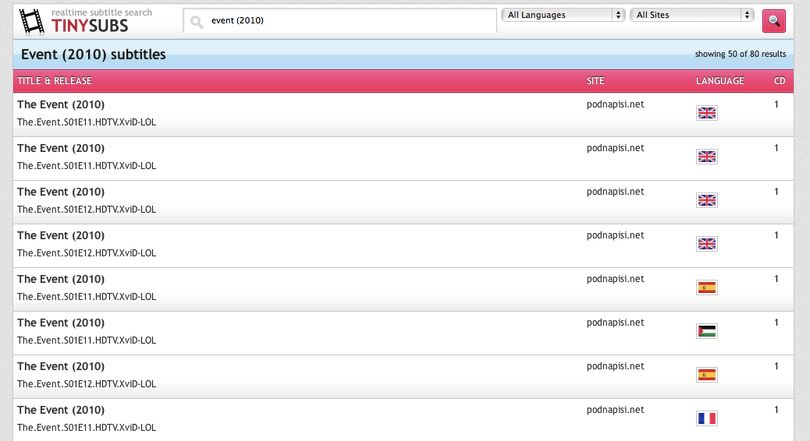The image size is (810, 441).
Task: Click the SITE column header
Action: tap(595, 81)
